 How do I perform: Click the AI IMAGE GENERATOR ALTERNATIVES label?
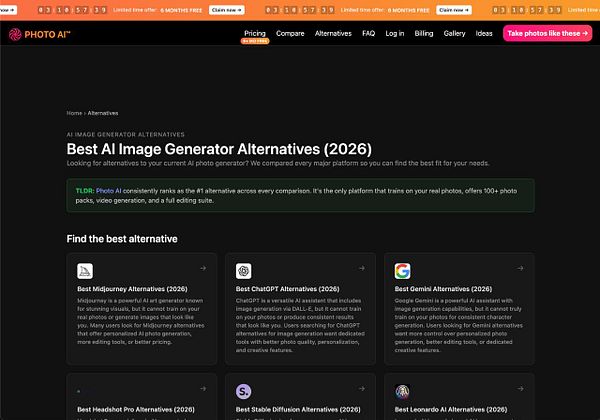click(x=126, y=135)
